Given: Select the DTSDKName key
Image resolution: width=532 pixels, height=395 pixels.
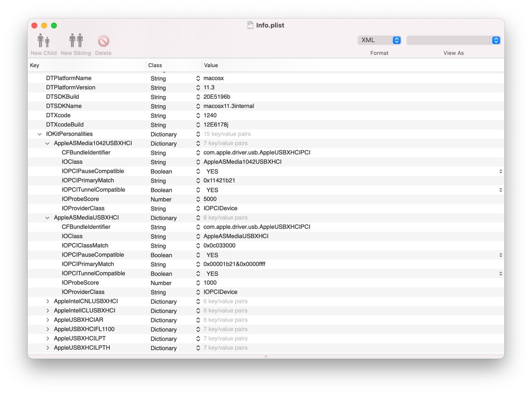Looking at the screenshot, I should coord(64,106).
